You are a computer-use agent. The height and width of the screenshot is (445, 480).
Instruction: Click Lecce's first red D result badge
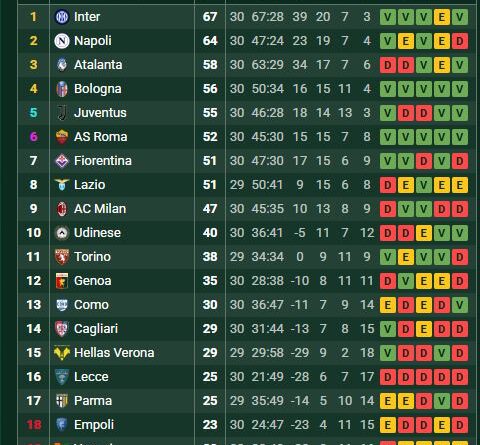[388, 377]
